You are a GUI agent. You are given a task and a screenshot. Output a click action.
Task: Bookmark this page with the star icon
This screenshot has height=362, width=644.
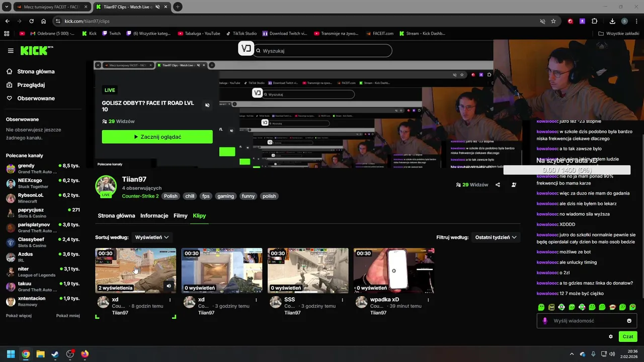click(553, 21)
